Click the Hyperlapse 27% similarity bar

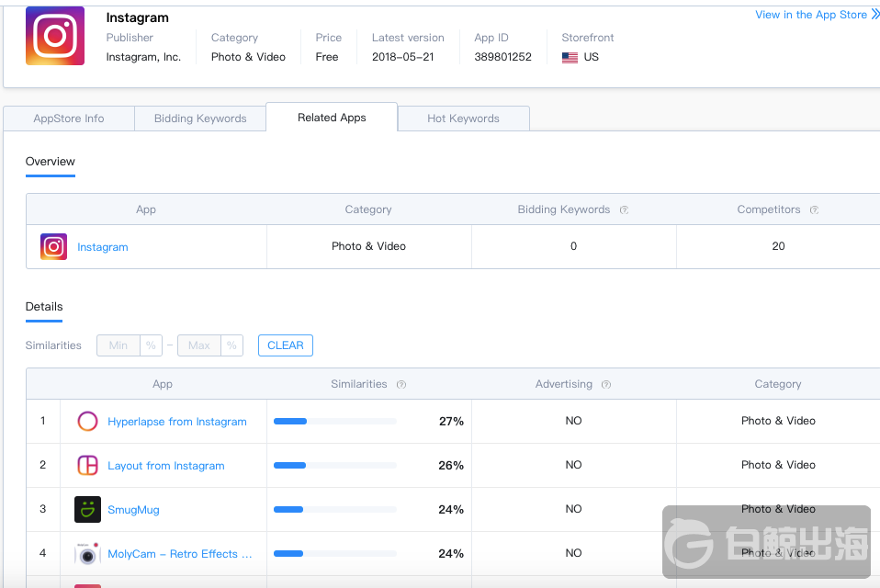[x=335, y=422]
